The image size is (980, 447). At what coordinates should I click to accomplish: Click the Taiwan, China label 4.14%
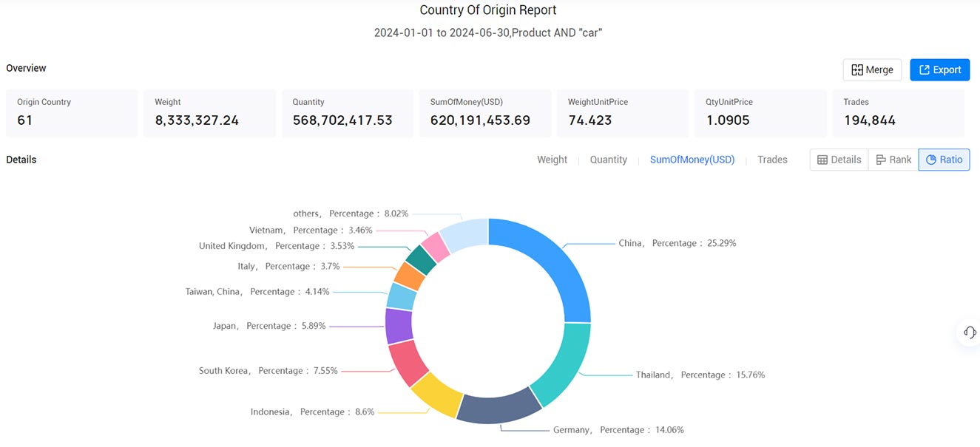pyautogui.click(x=257, y=291)
